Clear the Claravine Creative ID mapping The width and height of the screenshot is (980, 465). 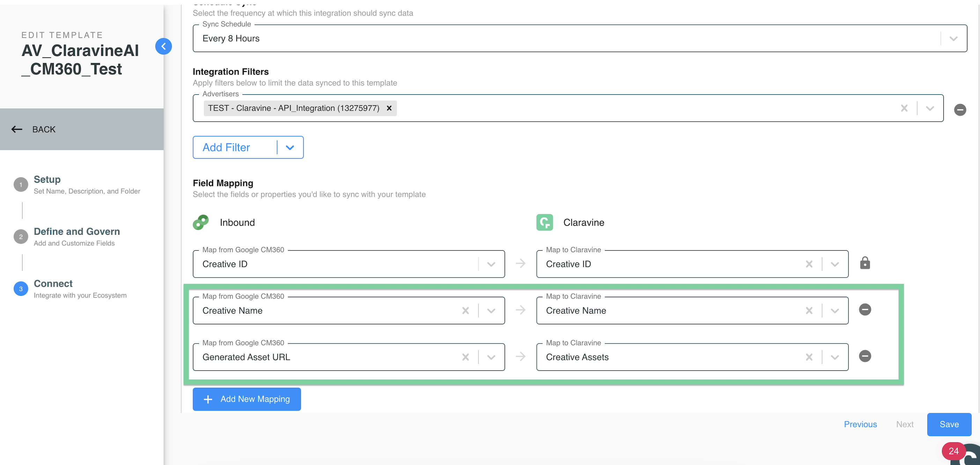pos(809,264)
